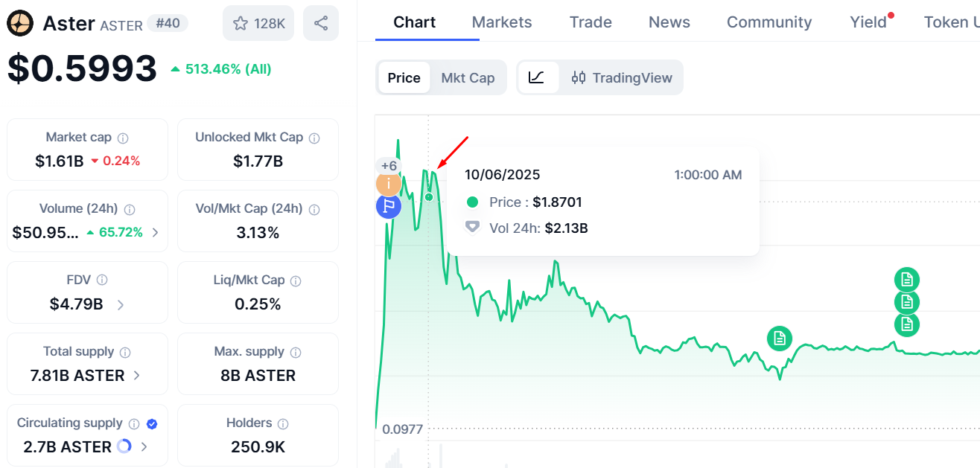Open the Community tab

point(769,22)
